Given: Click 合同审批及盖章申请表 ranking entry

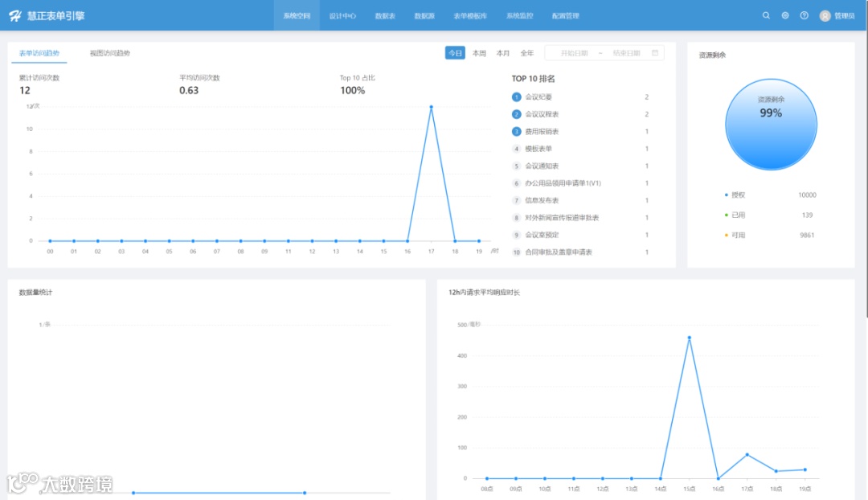Looking at the screenshot, I should coord(559,252).
